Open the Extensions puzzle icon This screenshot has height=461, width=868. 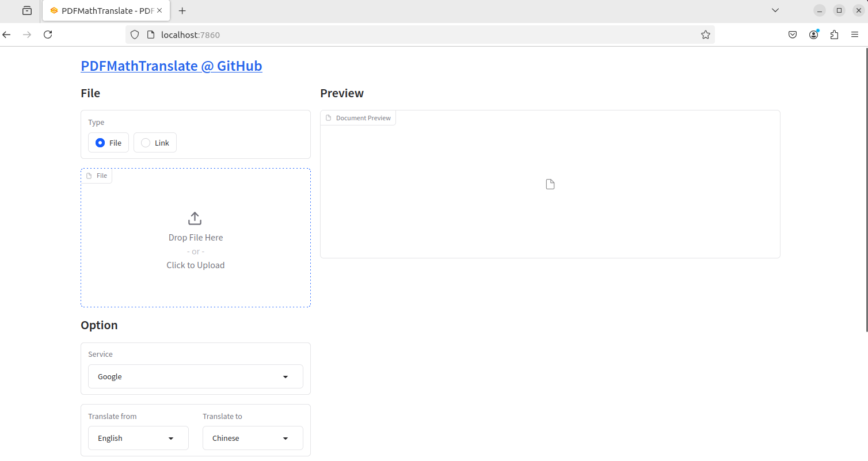835,35
